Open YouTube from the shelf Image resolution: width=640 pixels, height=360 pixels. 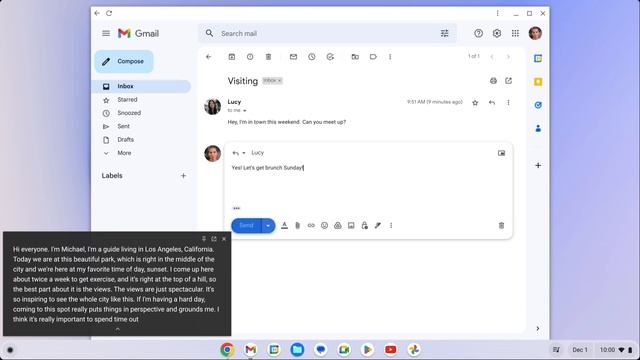[390, 350]
